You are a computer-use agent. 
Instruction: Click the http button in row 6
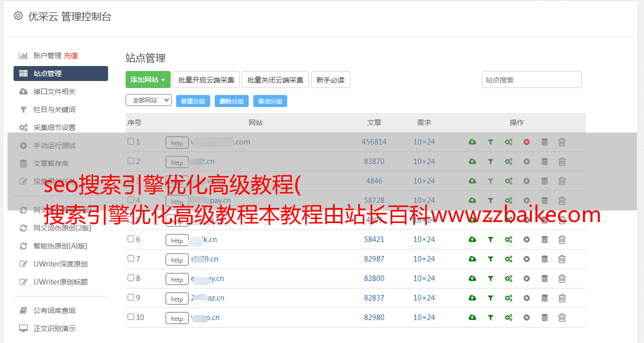[177, 240]
